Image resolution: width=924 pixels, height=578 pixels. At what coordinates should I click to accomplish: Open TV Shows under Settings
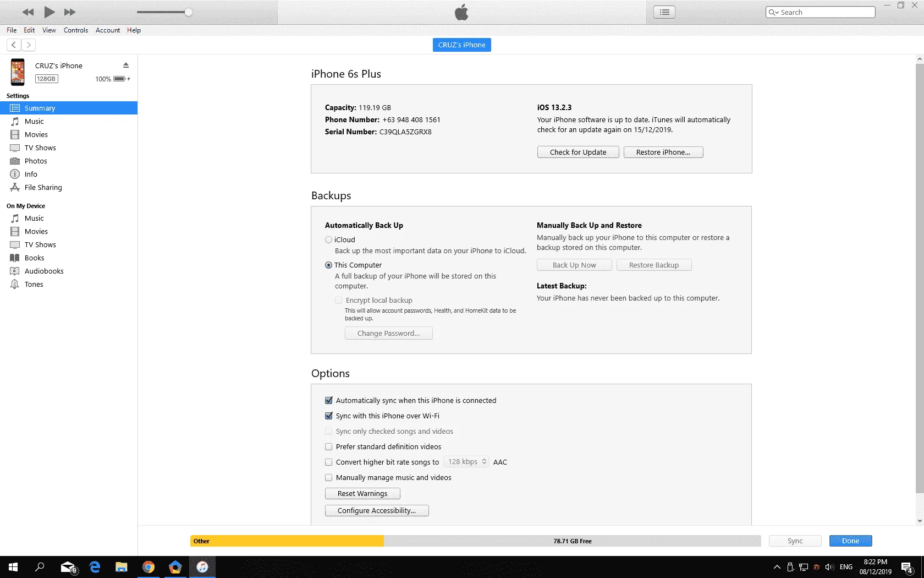69,148
